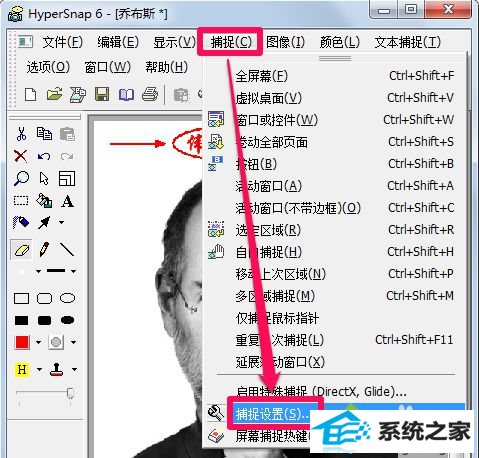
Task: Open the line thickness dropdown arrow
Action: coord(73,271)
